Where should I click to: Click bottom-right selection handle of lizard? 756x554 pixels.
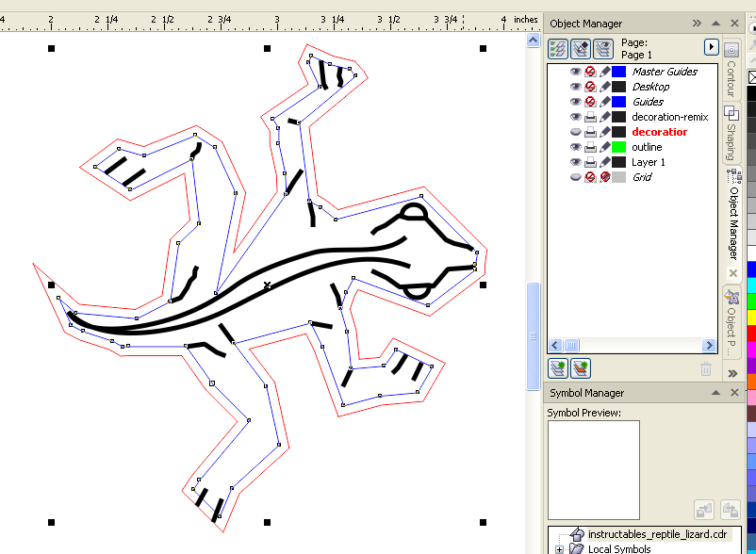484,522
